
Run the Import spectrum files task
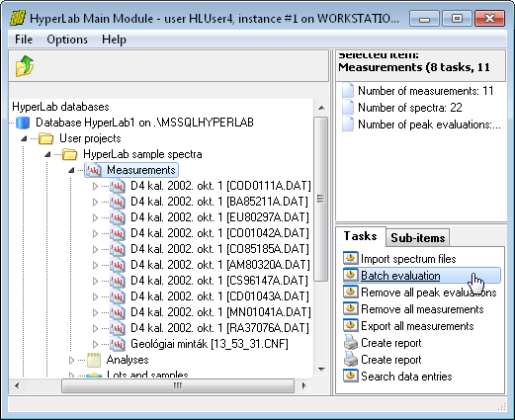click(x=408, y=259)
